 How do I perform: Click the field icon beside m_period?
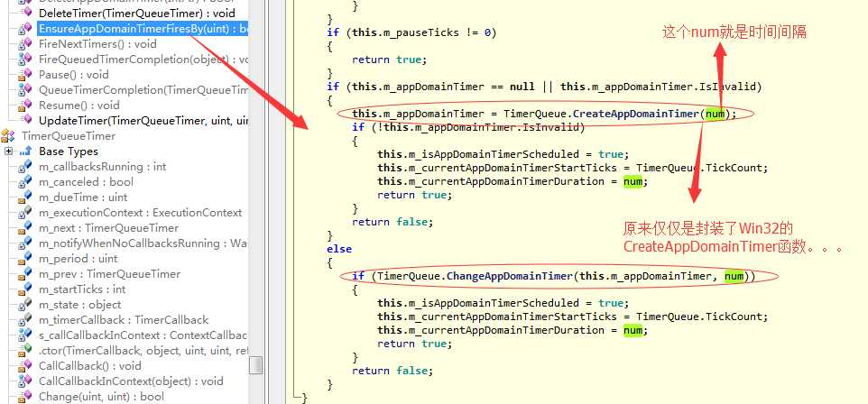pyautogui.click(x=25, y=259)
